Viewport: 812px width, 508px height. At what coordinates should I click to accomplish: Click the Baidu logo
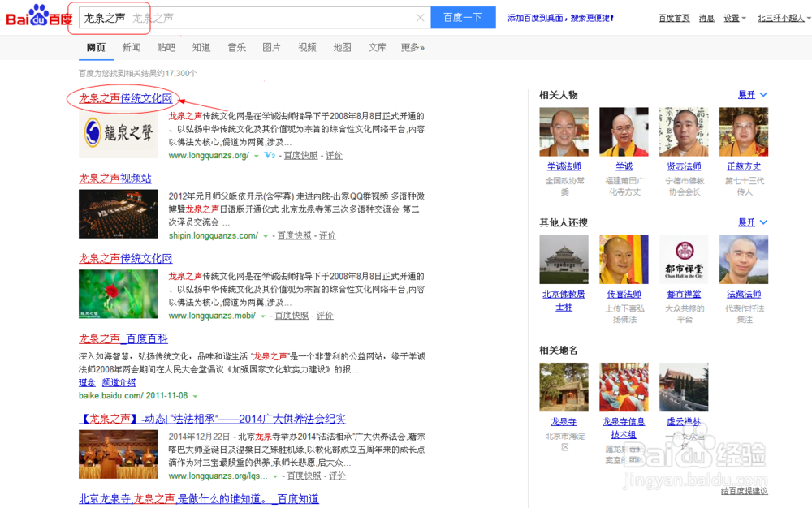(39, 16)
